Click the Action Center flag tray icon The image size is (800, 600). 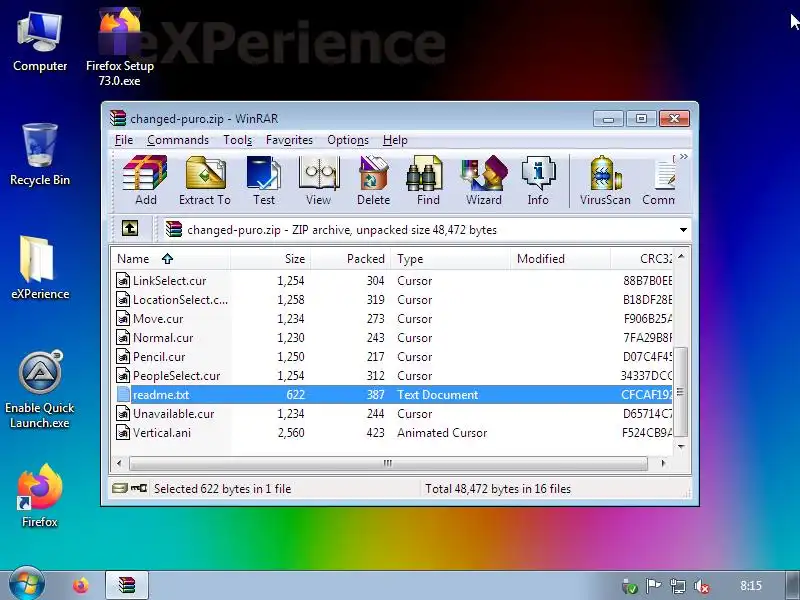point(653,586)
